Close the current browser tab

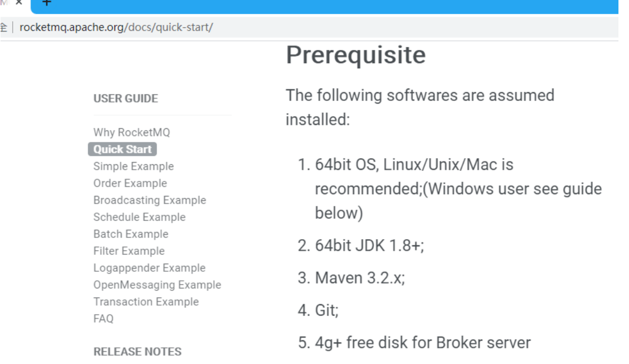click(19, 3)
